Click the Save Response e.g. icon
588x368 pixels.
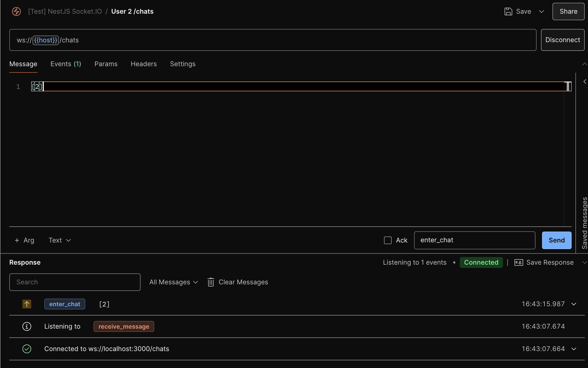(x=519, y=262)
